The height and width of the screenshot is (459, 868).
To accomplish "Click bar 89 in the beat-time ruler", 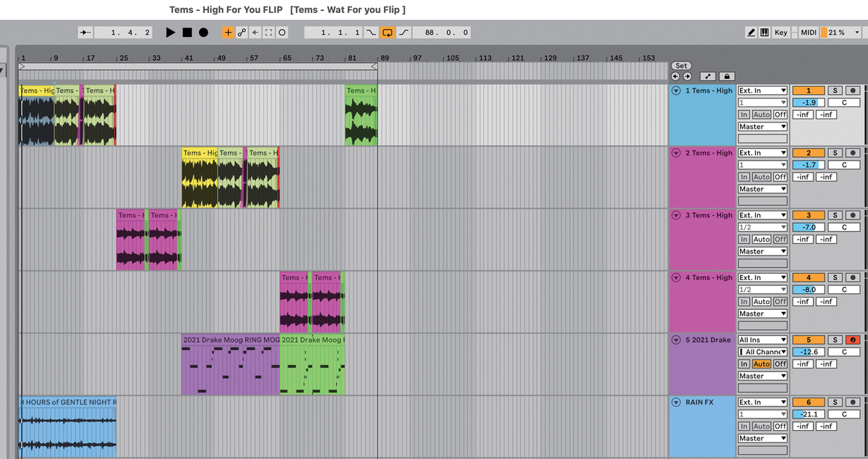I will tap(385, 58).
